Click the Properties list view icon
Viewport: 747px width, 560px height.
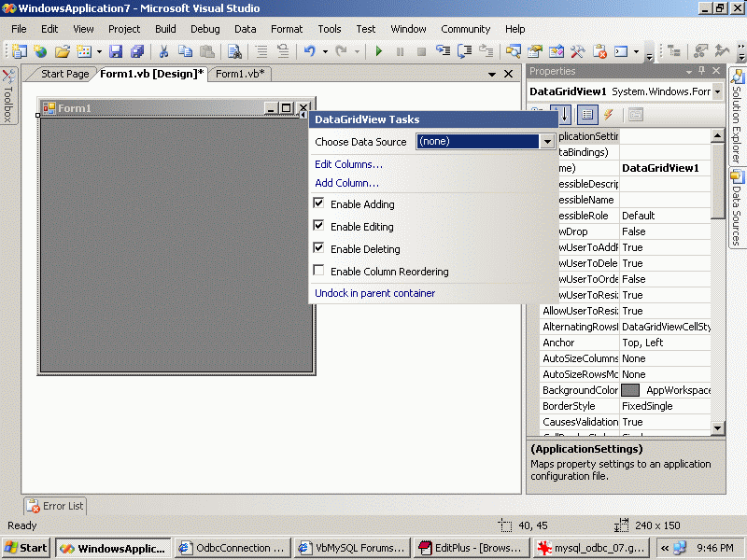586,115
